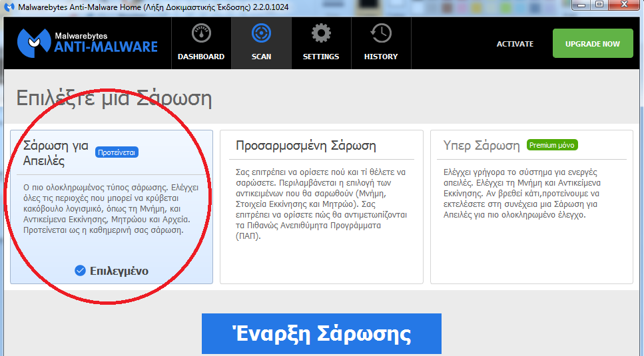
Task: Go to the SETTINGS tab label
Action: coord(321,57)
